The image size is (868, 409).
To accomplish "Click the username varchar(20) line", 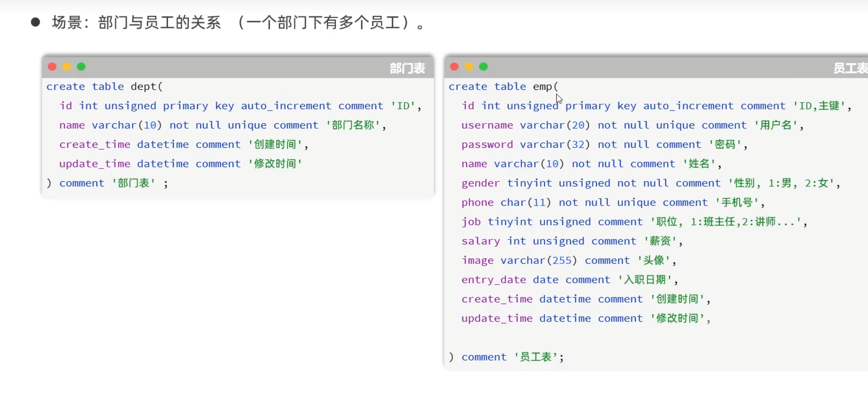I will click(x=632, y=125).
